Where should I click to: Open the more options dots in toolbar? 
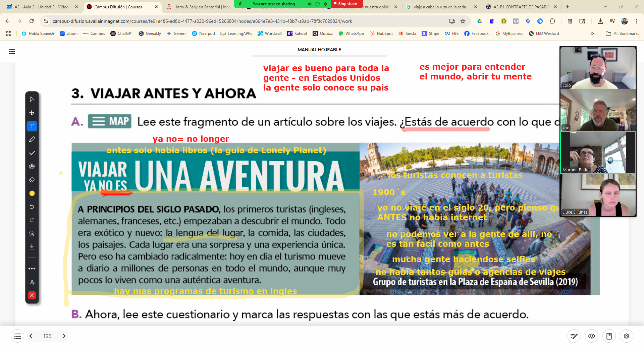(x=32, y=269)
